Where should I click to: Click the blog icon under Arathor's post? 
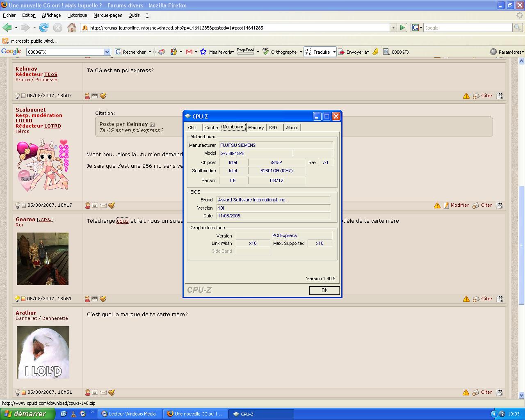click(95, 392)
